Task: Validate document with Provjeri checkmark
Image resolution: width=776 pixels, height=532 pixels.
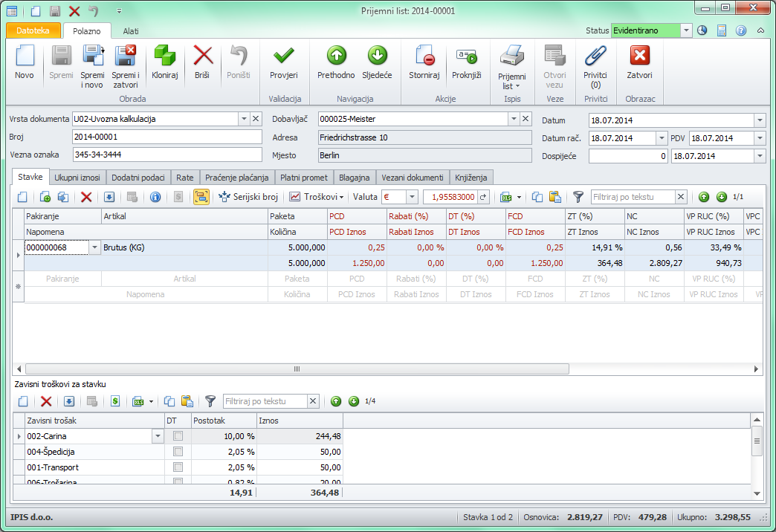Action: click(284, 56)
